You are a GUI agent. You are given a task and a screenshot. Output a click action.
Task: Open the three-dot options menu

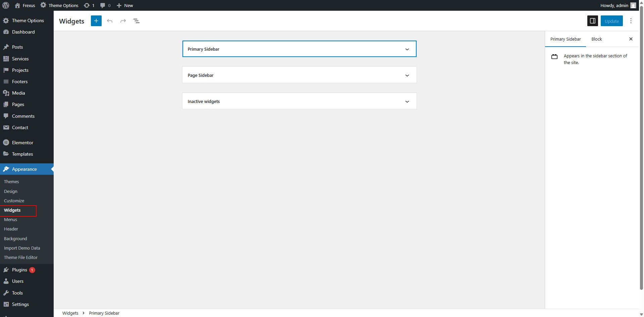point(631,21)
